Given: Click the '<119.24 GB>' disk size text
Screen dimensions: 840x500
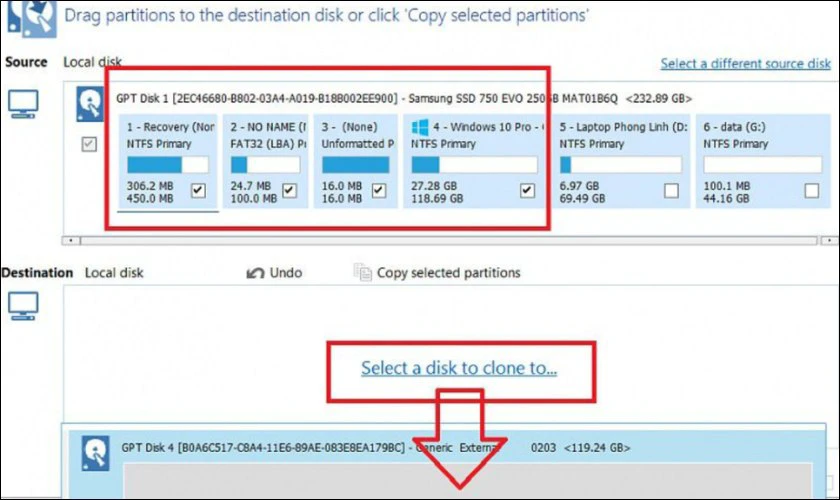Looking at the screenshot, I should [x=597, y=447].
